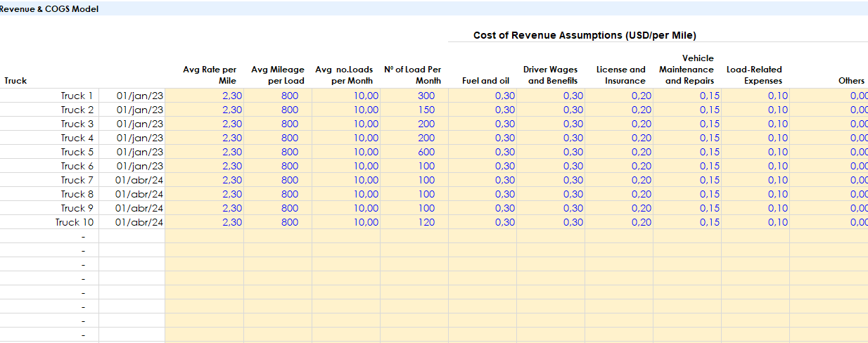Click the Driver Wages and Benefits header
The width and height of the screenshot is (868, 343).
point(550,75)
